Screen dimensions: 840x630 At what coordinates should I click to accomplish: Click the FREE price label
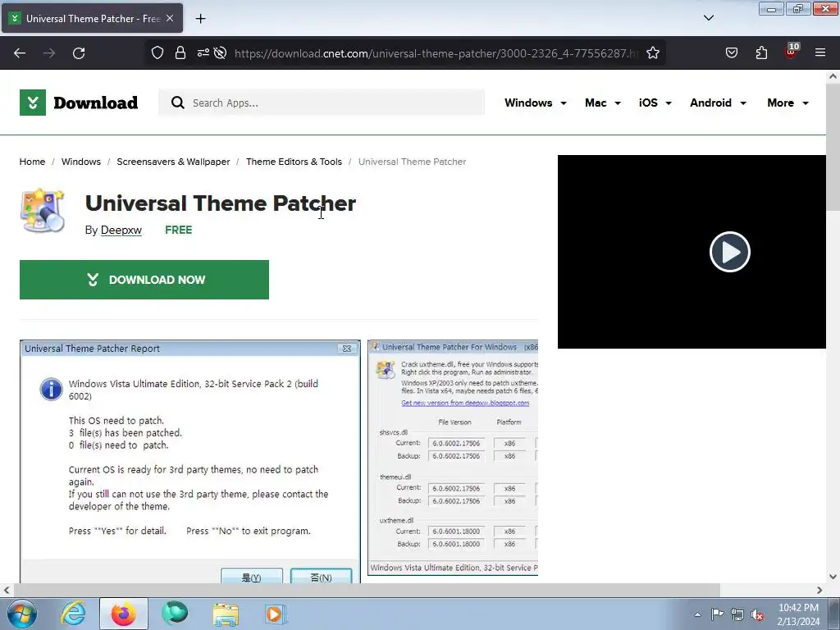(x=178, y=230)
